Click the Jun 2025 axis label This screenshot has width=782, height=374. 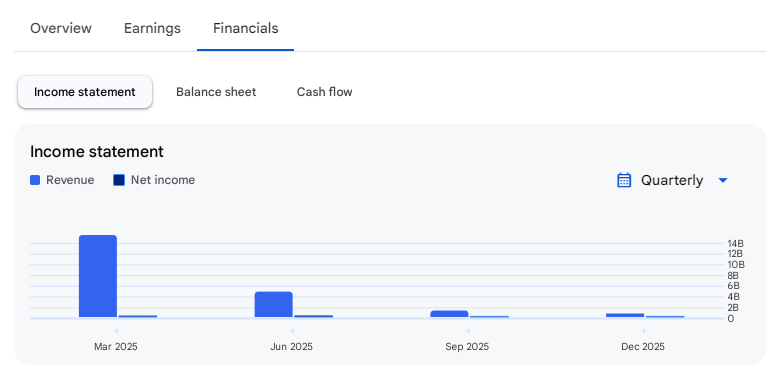[291, 347]
